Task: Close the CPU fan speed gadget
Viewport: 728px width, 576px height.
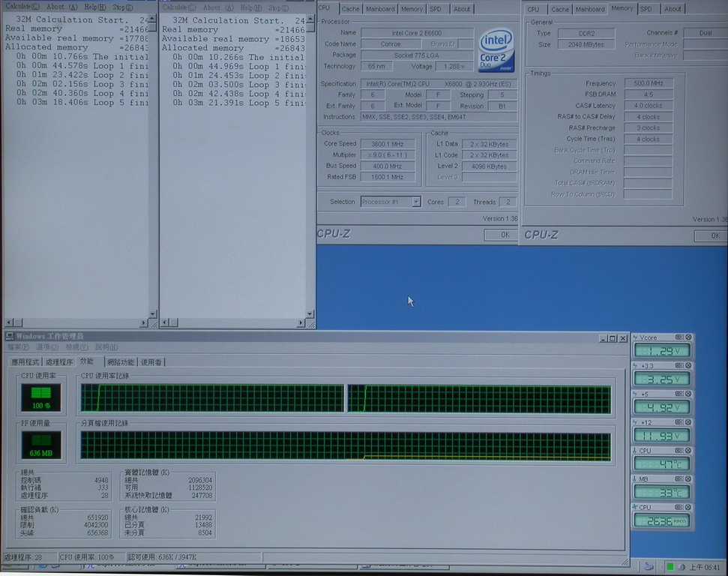Action: [x=688, y=507]
